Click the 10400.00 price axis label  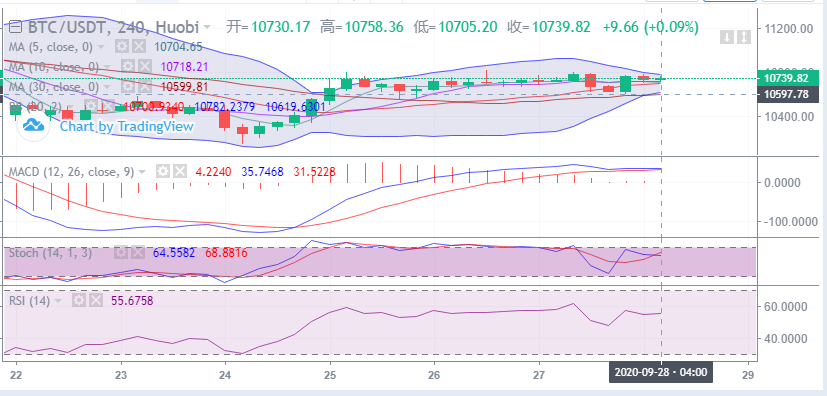788,117
